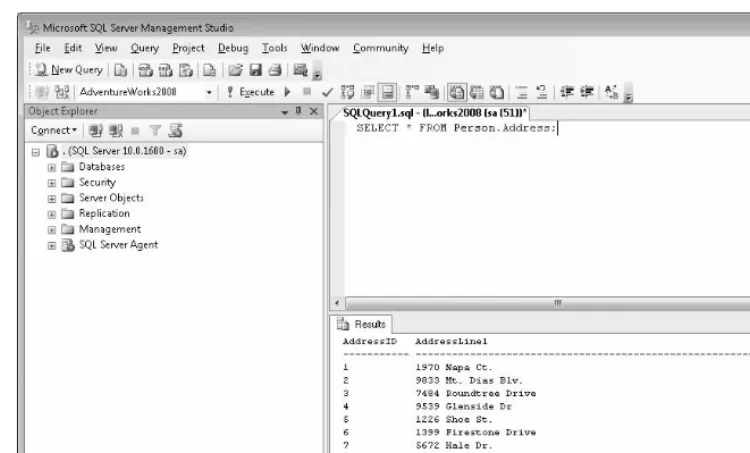750x453 pixels.
Task: Switch output to Results to File
Action: [x=497, y=92]
